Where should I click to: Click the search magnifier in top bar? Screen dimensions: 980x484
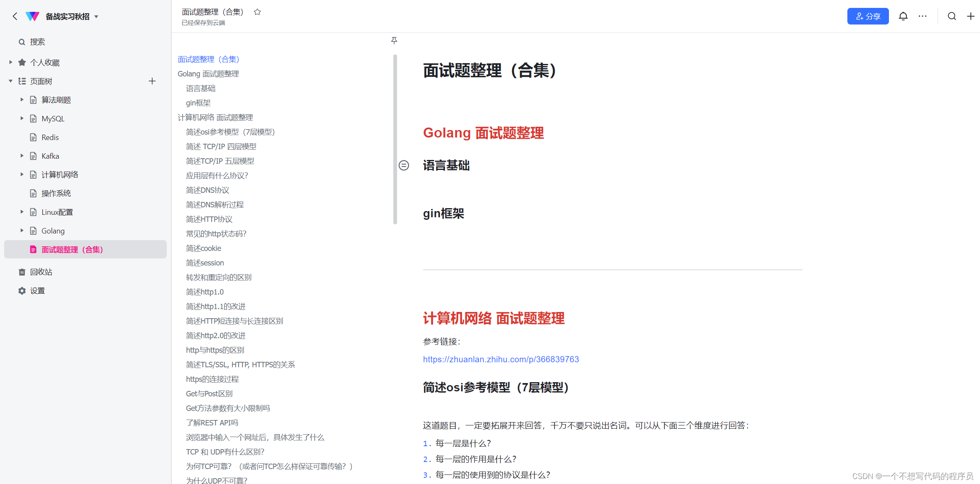point(952,16)
